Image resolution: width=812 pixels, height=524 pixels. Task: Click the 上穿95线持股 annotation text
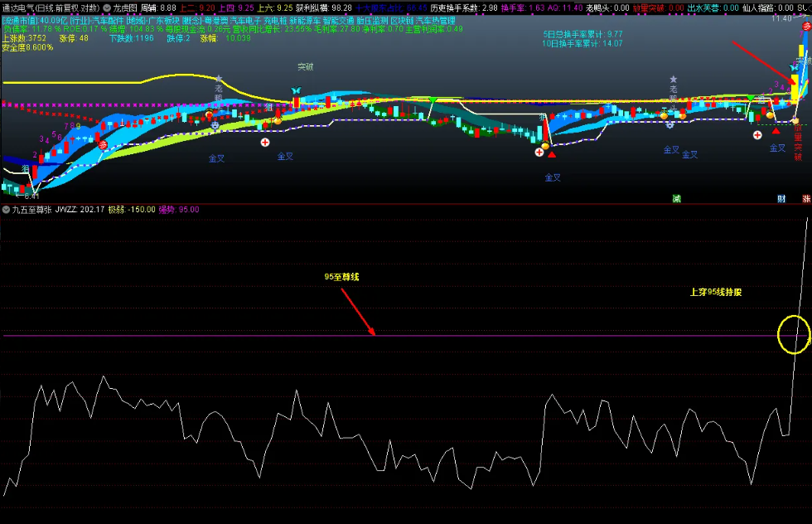715,292
